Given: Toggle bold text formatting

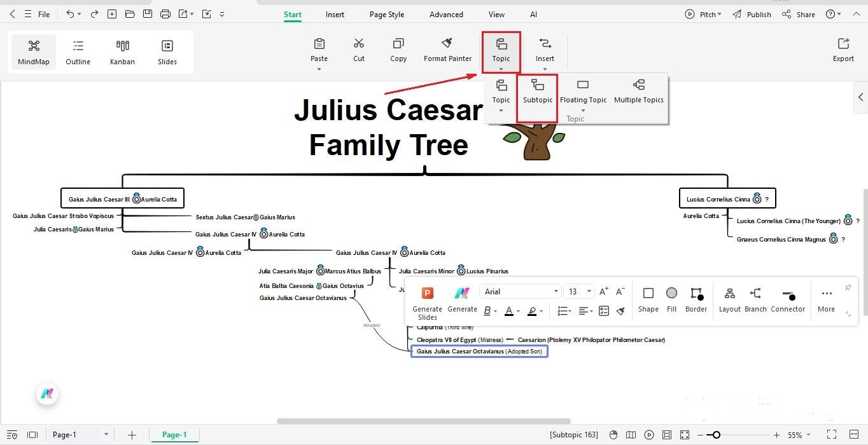Looking at the screenshot, I should click(487, 311).
